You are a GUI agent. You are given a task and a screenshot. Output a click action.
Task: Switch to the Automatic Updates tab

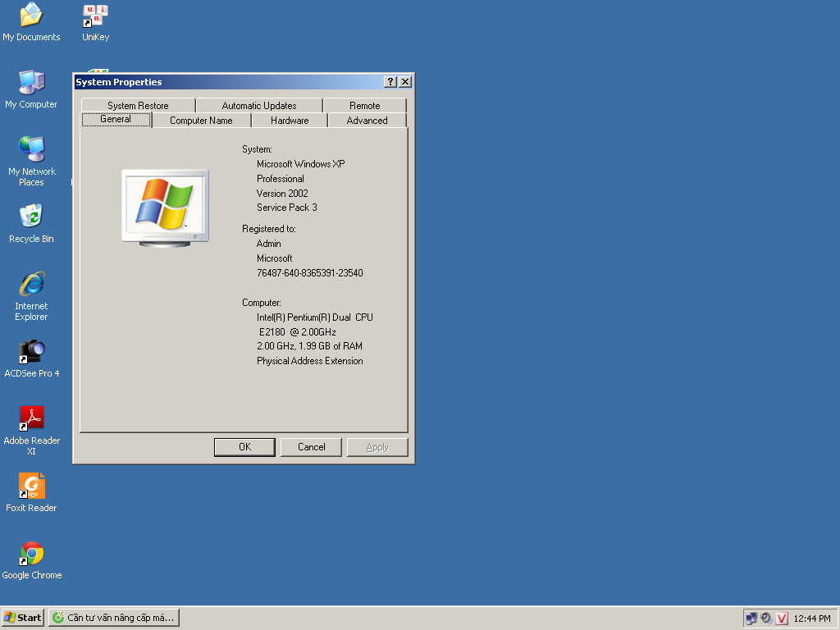259,106
